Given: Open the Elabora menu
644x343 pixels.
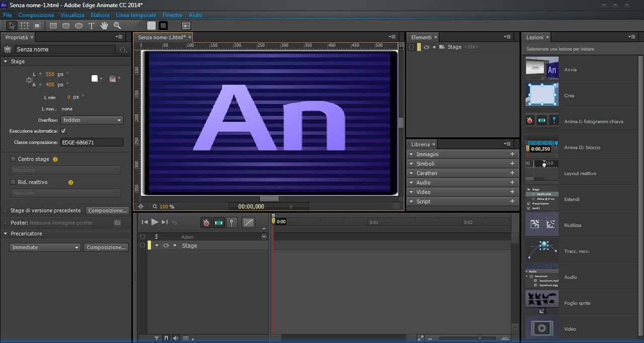Looking at the screenshot, I should [x=100, y=15].
